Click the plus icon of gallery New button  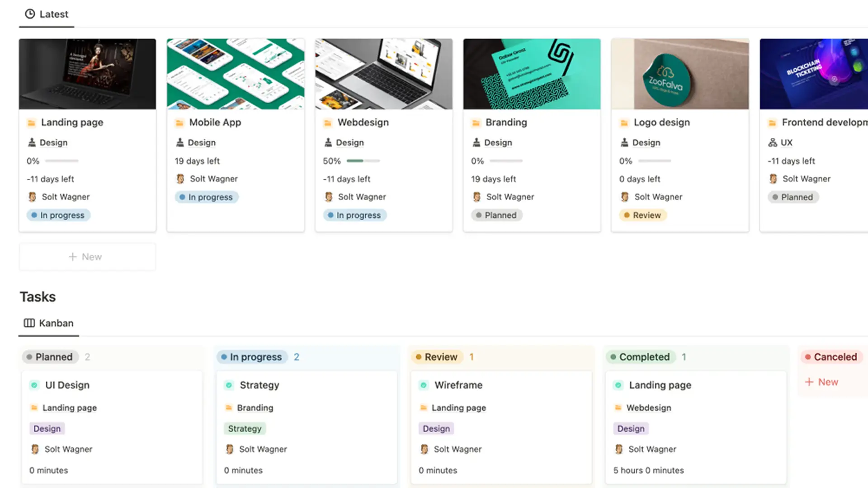[73, 257]
